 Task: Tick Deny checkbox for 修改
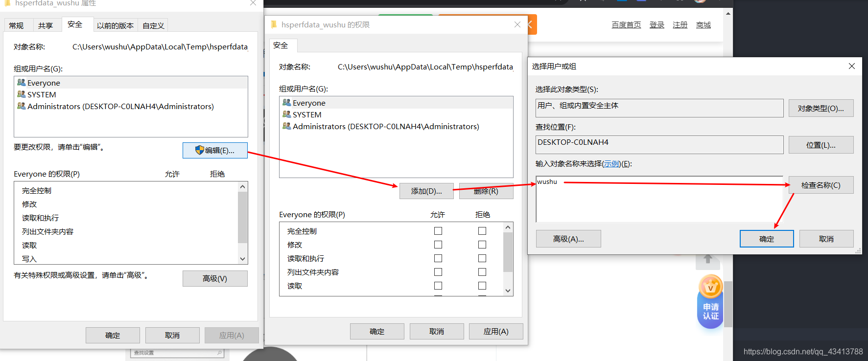482,245
